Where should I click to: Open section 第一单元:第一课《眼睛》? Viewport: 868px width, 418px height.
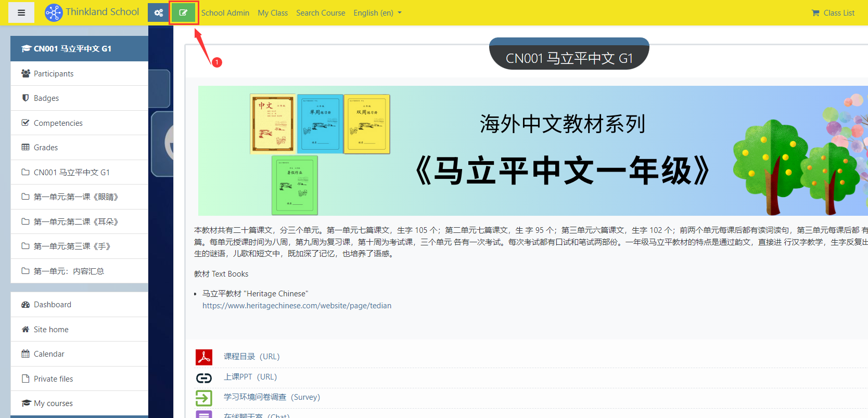(76, 197)
